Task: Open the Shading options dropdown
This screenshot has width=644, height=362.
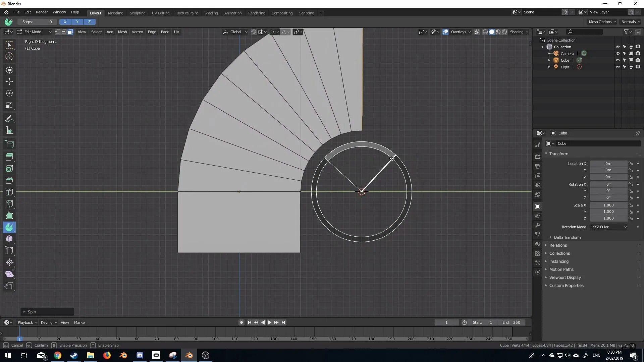Action: pos(519,32)
